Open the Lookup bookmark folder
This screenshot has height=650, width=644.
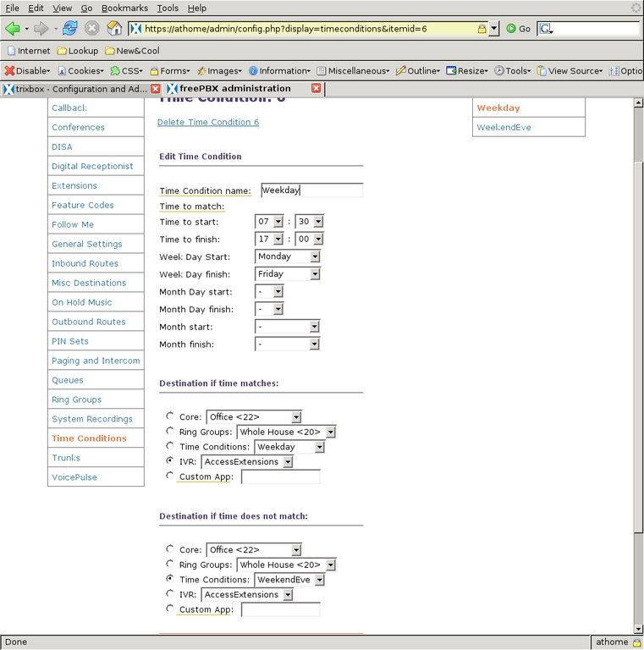coord(77,51)
